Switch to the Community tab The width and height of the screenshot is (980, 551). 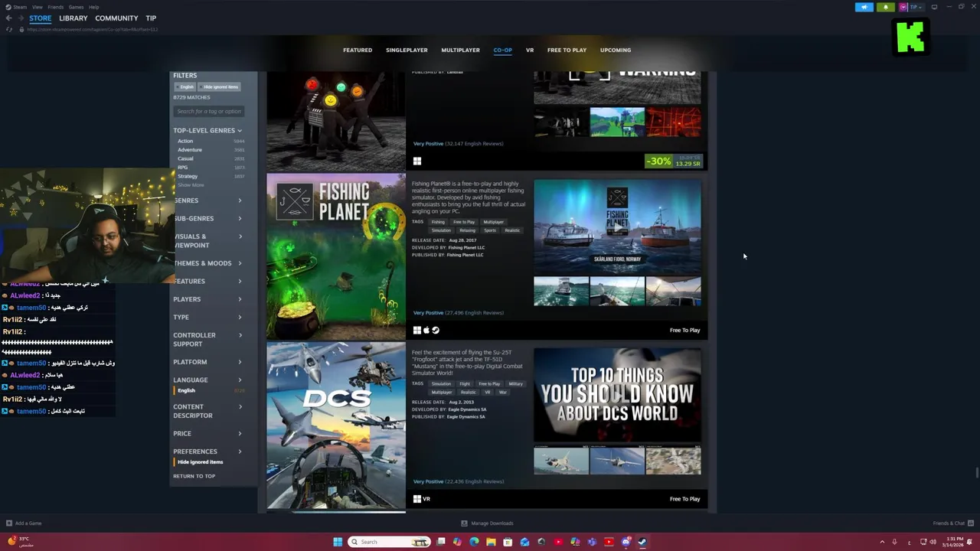tap(116, 18)
